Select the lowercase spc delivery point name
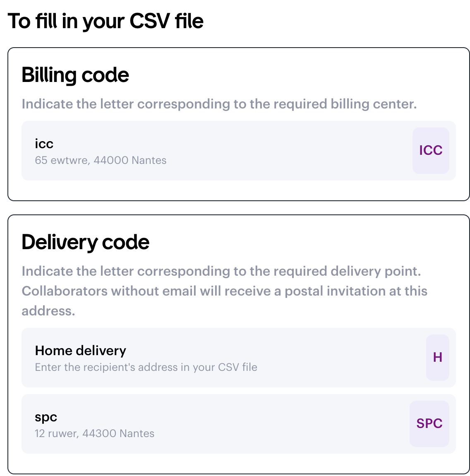The image size is (470, 476). pos(46,417)
